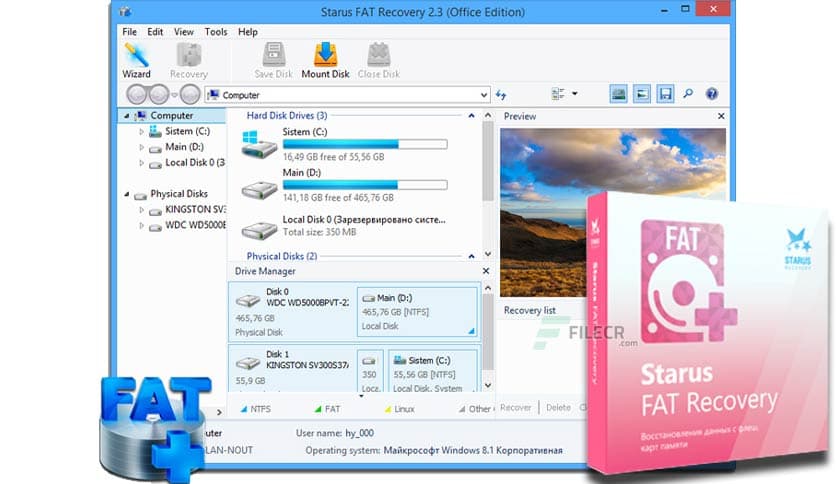Open the View menu
Image resolution: width=836 pixels, height=484 pixels.
(x=183, y=32)
